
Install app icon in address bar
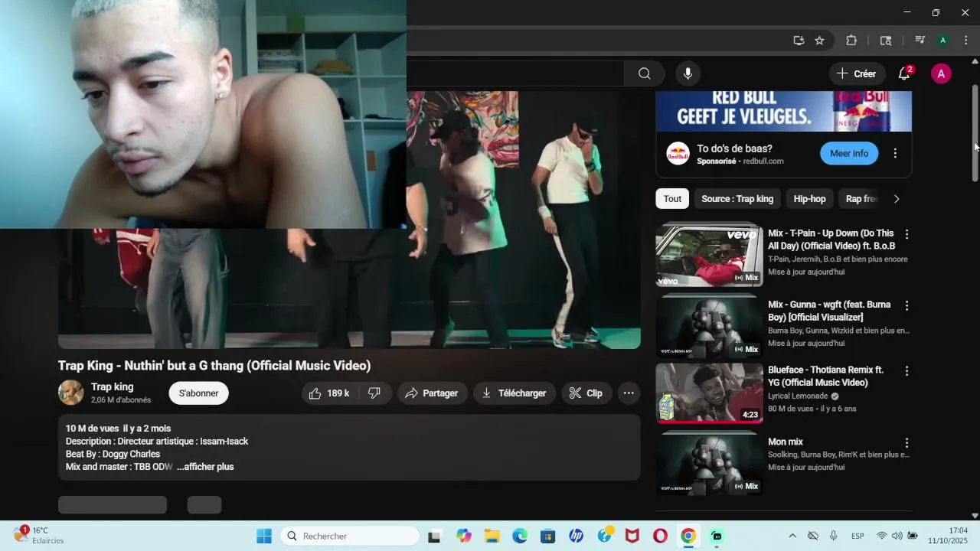click(799, 41)
